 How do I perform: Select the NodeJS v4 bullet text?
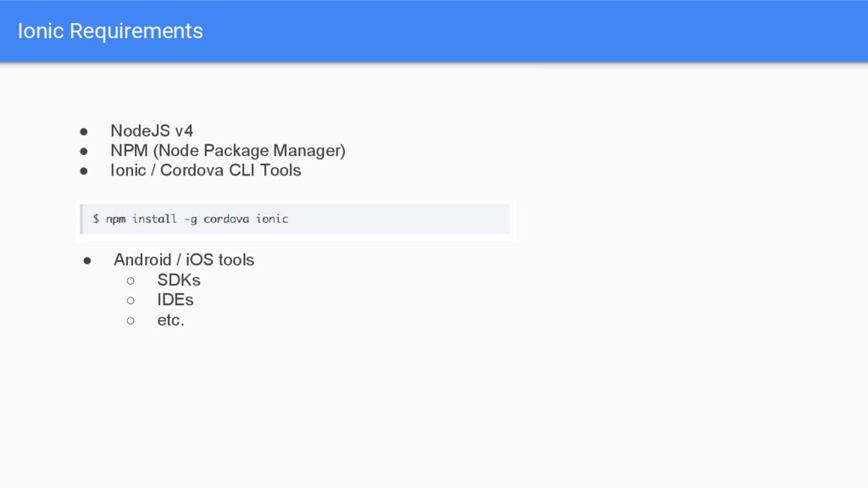152,130
